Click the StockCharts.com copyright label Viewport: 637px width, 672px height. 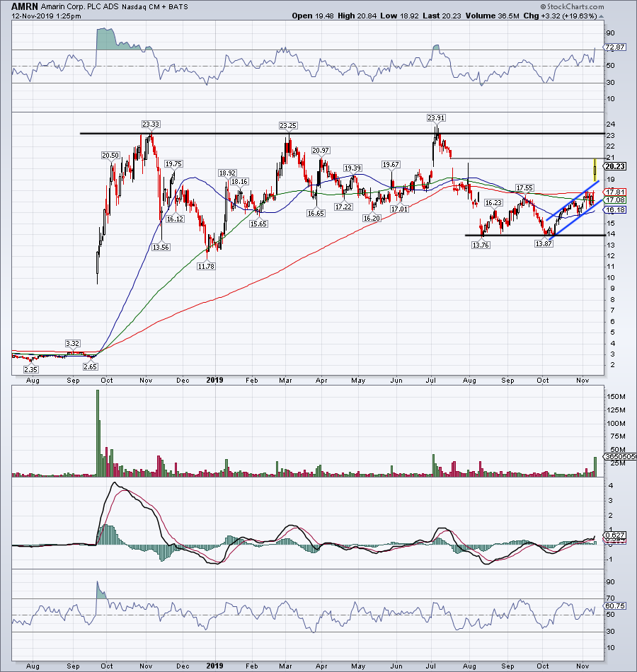coord(572,7)
